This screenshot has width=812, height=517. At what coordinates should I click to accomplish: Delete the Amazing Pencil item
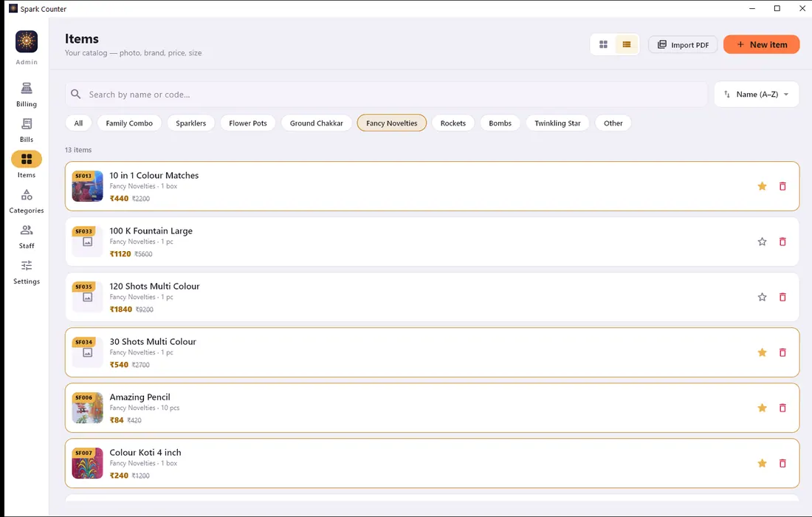[782, 408]
